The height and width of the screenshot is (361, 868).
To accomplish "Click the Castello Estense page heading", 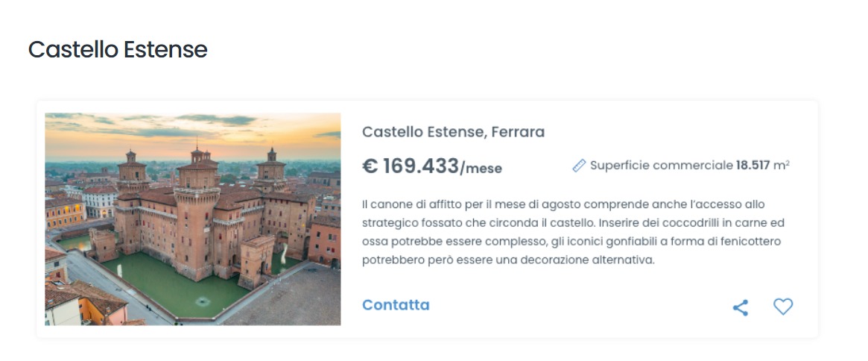I will click(x=118, y=49).
